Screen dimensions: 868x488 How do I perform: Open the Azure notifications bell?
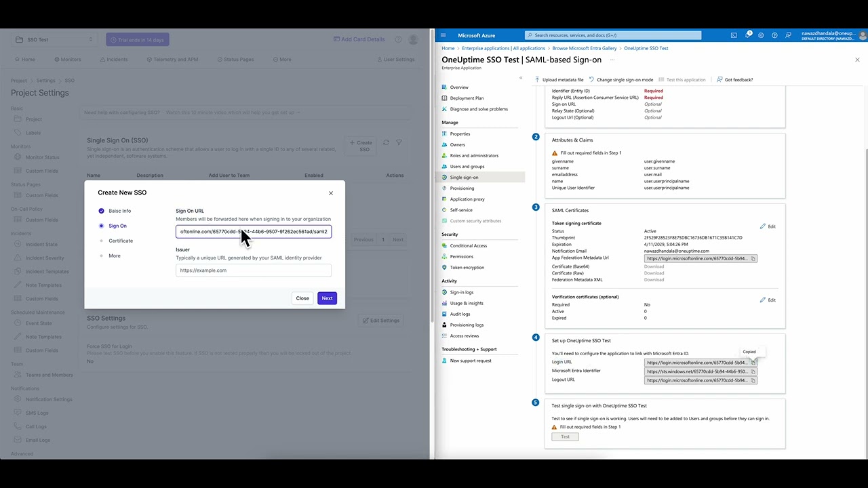coord(748,35)
